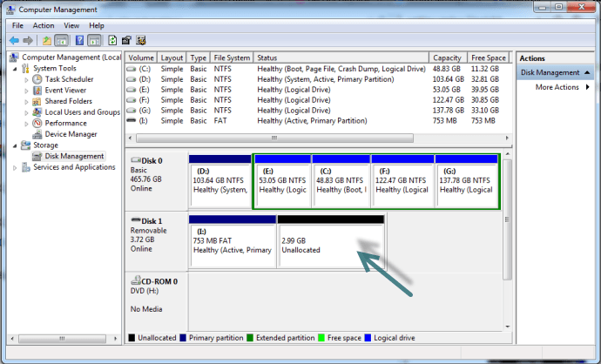This screenshot has width=601, height=364.
Task: Open the File menu
Action: pyautogui.click(x=17, y=25)
